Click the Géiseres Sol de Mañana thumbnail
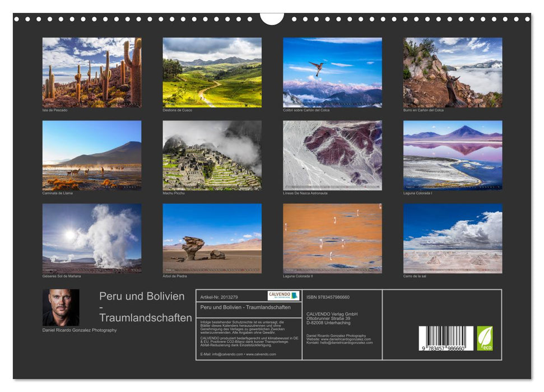This screenshot has width=544, height=392. coord(92,238)
